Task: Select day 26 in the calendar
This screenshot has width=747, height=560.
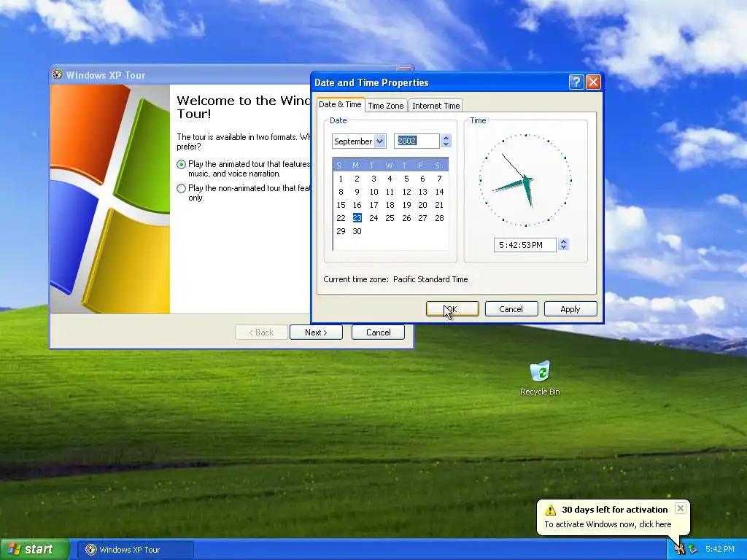Action: (x=406, y=217)
